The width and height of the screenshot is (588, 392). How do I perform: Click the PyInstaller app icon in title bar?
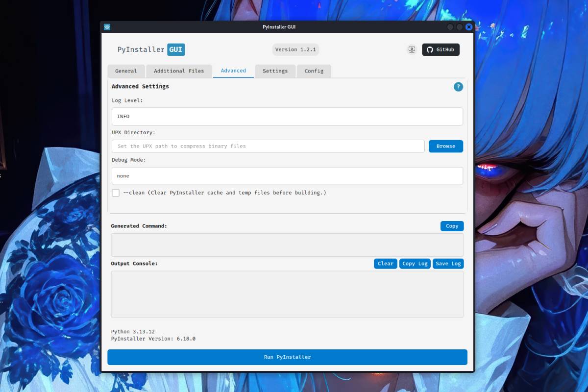tap(107, 27)
